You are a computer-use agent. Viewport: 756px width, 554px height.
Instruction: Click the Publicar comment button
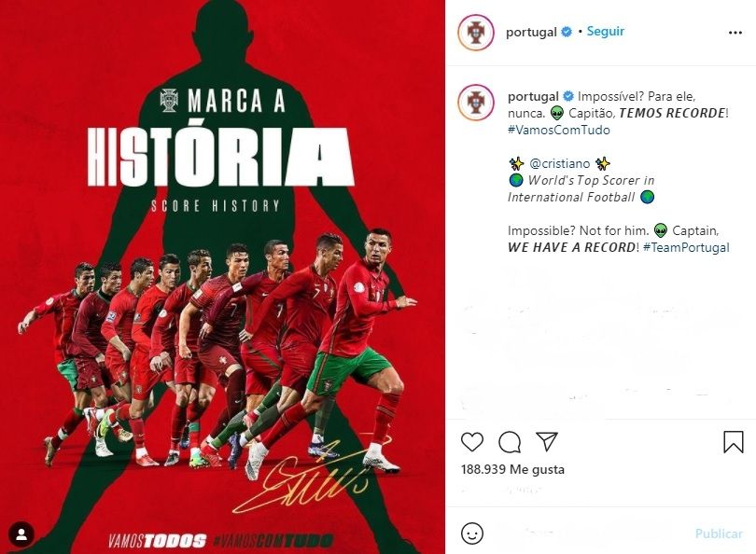[719, 533]
